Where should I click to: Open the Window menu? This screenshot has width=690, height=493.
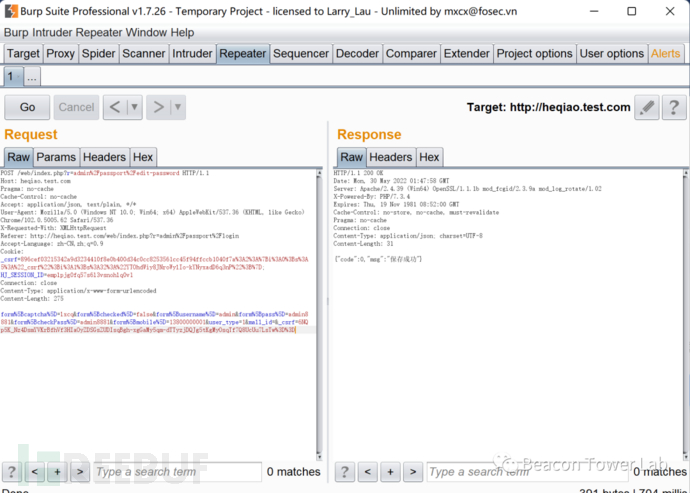point(148,33)
